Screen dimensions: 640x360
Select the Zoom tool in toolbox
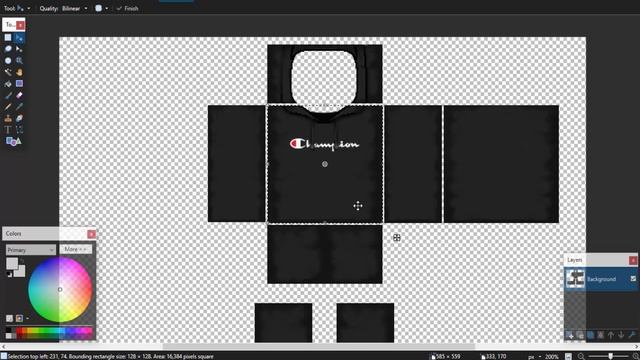19,60
